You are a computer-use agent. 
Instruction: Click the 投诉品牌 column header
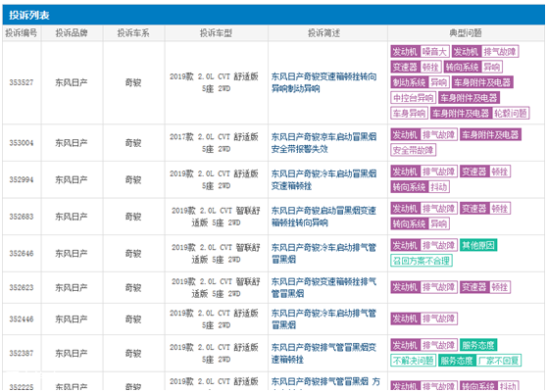72,33
